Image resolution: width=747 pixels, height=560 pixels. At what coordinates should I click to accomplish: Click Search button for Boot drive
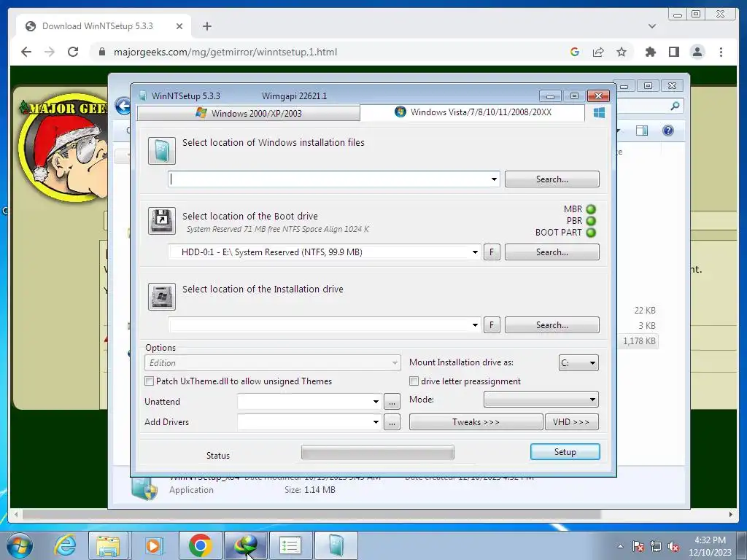click(x=551, y=252)
